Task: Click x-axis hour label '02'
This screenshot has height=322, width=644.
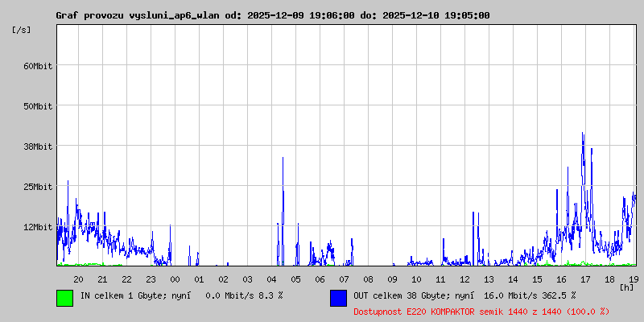Action: pyautogui.click(x=223, y=279)
